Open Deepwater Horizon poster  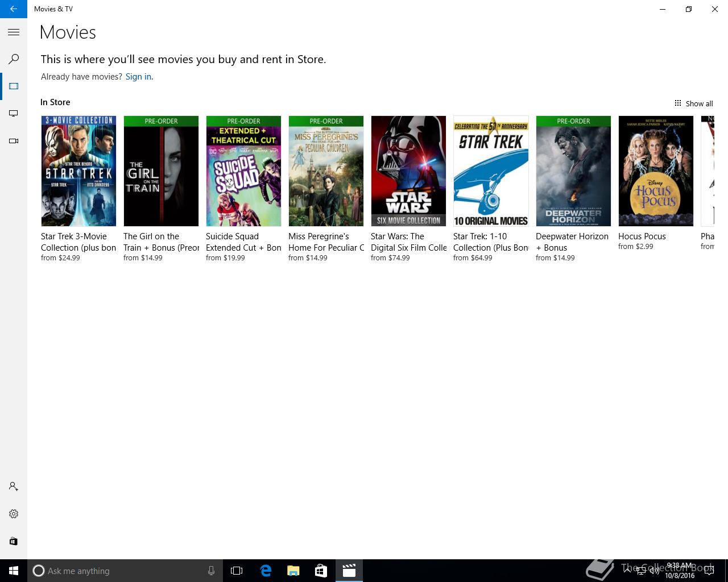click(x=573, y=171)
